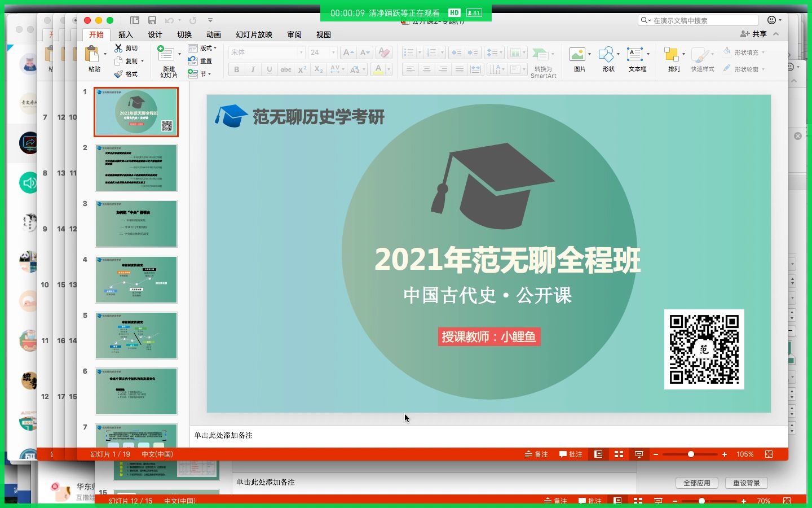Open the Insert (插入) tab
The width and height of the screenshot is (812, 508).
point(126,34)
